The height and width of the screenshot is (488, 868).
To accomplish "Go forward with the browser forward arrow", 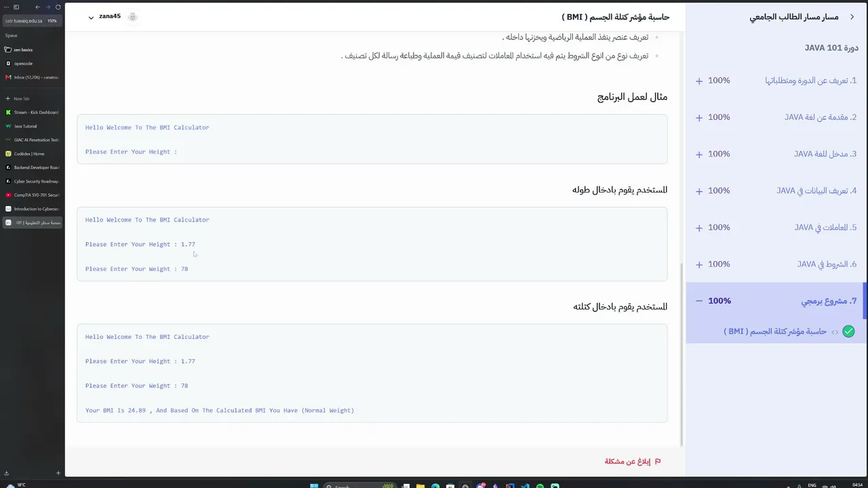I will 47,7.
